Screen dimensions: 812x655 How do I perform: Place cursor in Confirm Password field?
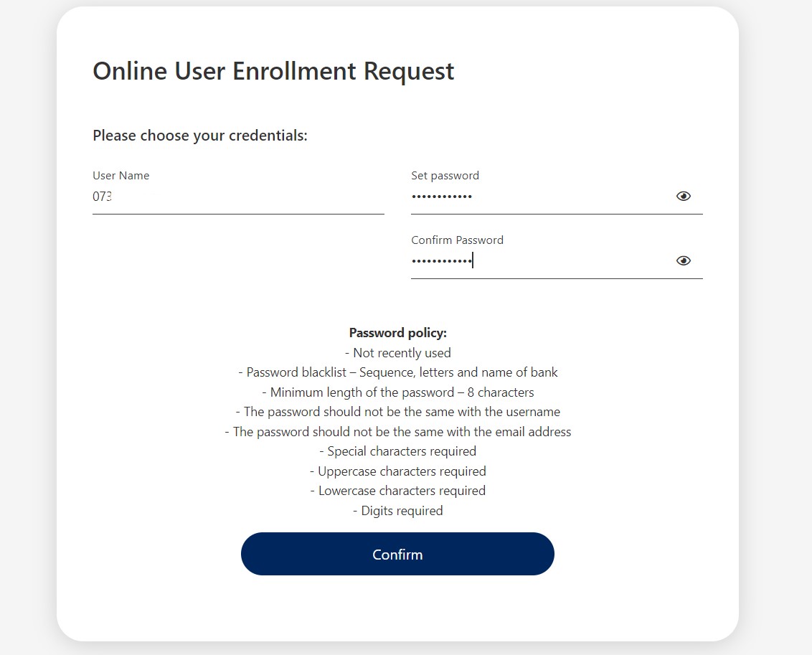[538, 261]
